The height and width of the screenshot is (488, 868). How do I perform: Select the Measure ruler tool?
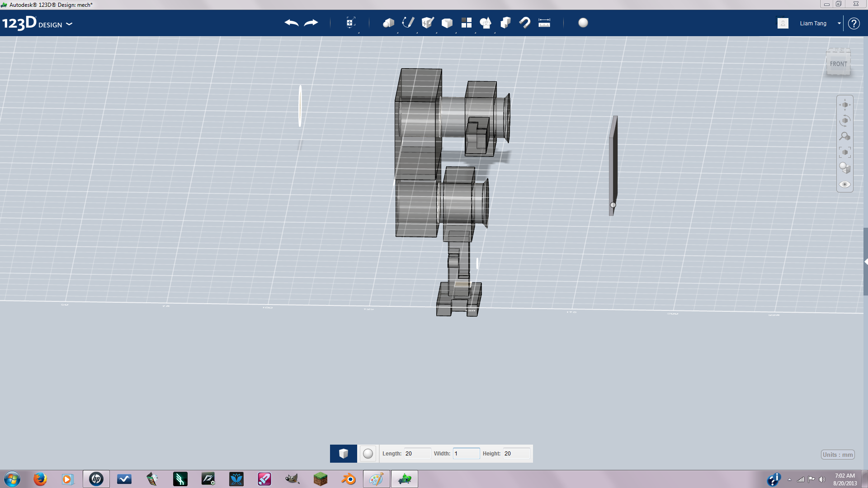click(544, 23)
